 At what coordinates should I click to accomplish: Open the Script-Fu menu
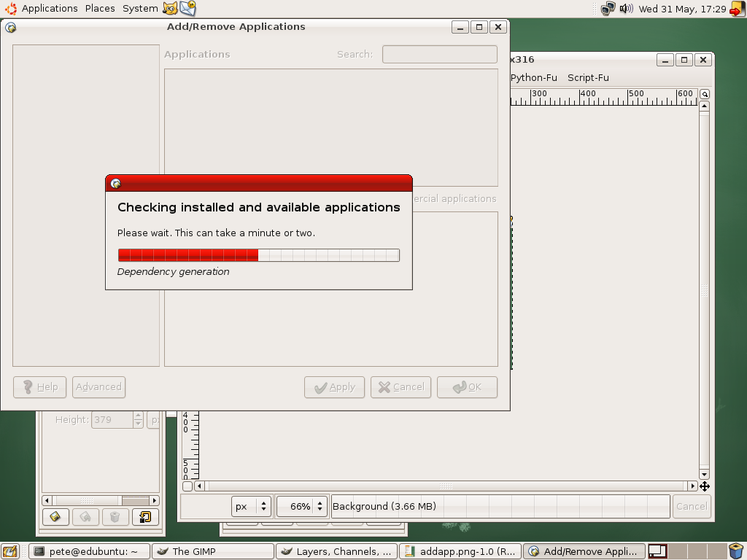tap(588, 77)
